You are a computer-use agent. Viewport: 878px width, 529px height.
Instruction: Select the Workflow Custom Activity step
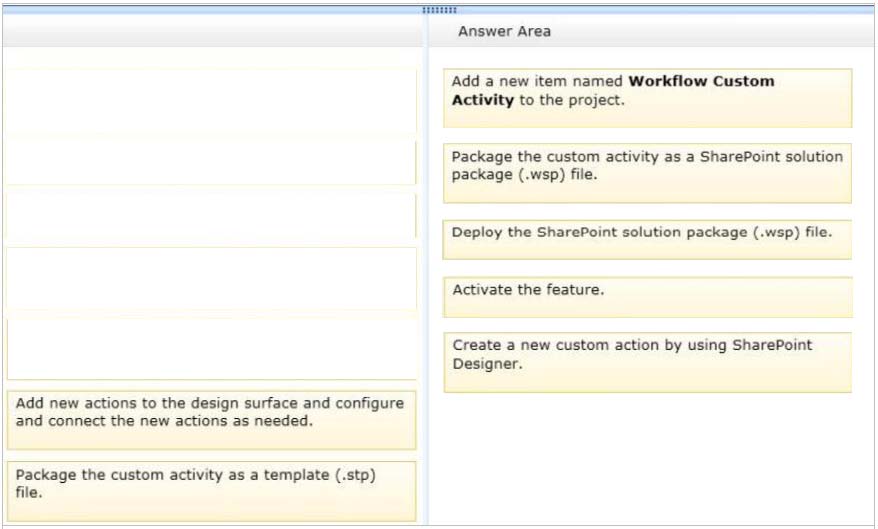pos(647,98)
